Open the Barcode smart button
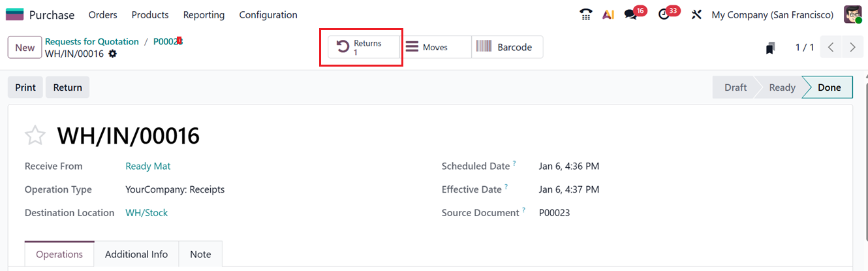Screen dimensions: 868x271 click(x=507, y=47)
